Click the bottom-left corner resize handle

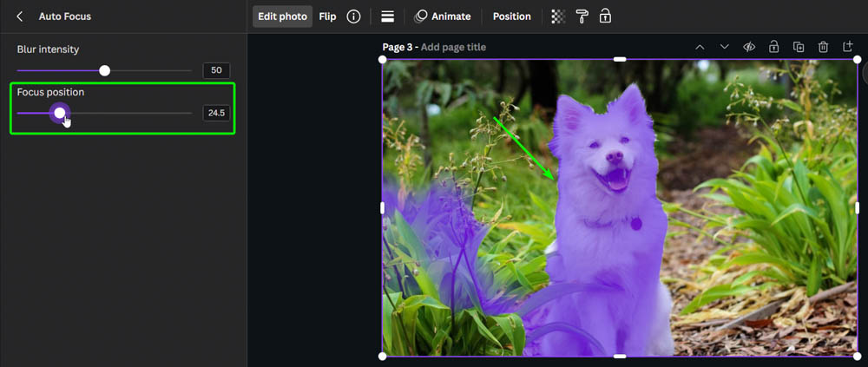[x=382, y=356]
